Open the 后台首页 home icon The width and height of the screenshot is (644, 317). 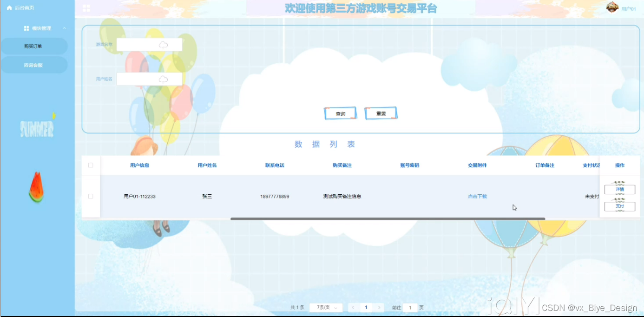[9, 8]
